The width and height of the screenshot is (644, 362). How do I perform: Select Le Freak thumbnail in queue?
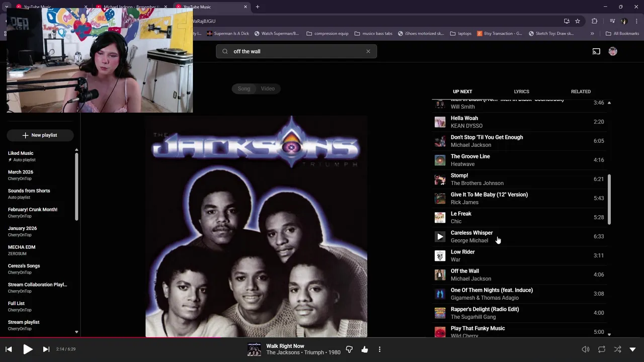point(440,217)
